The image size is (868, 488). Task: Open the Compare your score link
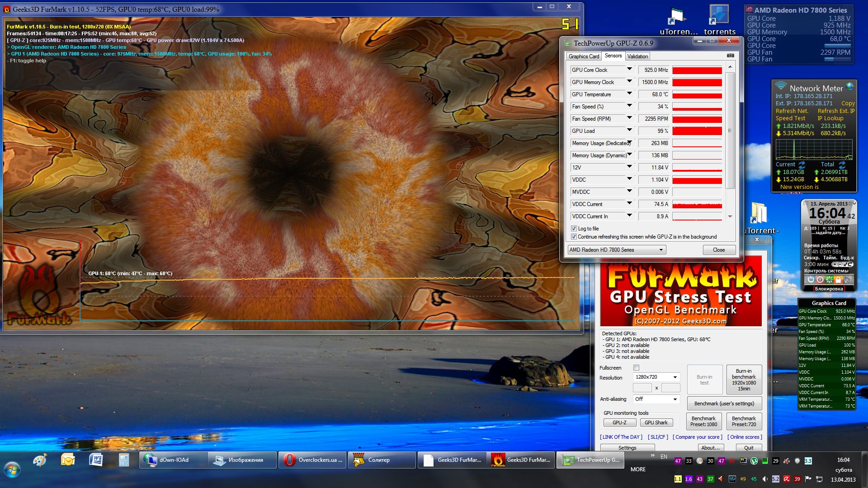tap(697, 437)
